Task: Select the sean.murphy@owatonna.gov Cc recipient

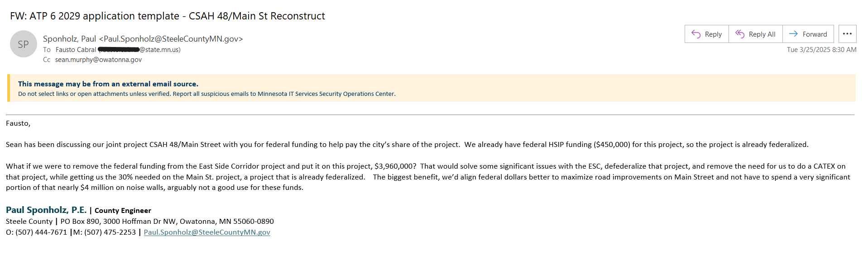Action: click(x=98, y=60)
